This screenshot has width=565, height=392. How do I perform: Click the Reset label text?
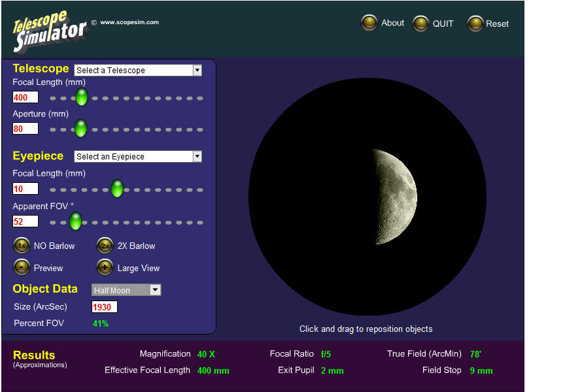click(497, 24)
